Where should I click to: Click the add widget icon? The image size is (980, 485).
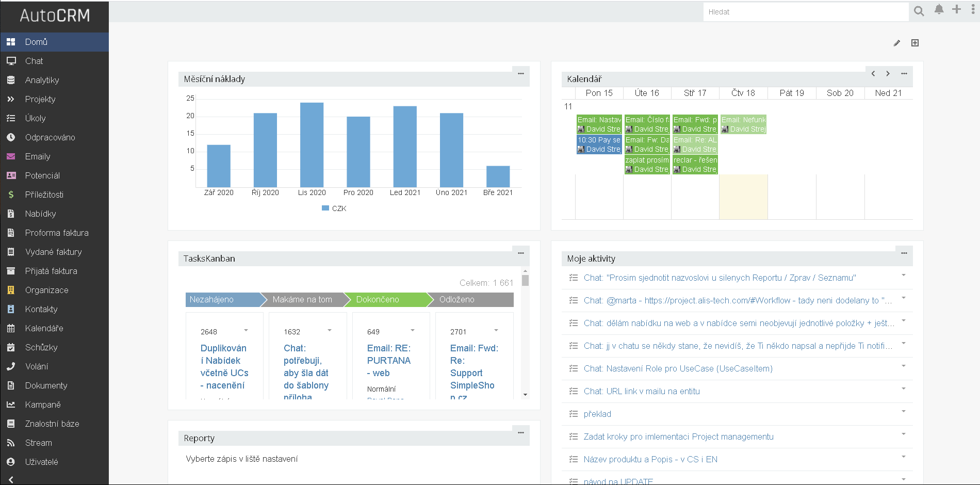tap(915, 43)
